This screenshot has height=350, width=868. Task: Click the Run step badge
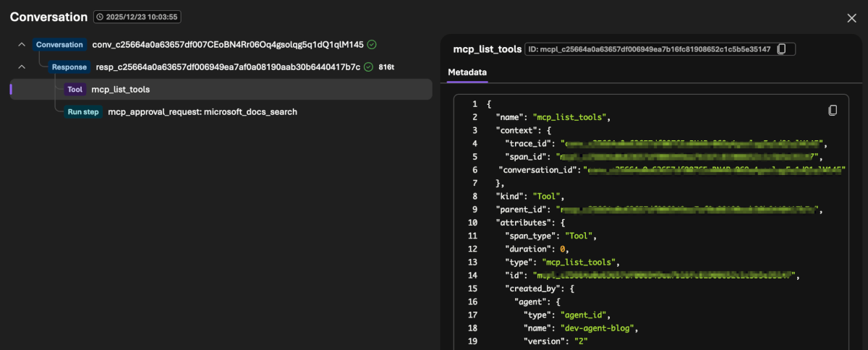pos(84,112)
